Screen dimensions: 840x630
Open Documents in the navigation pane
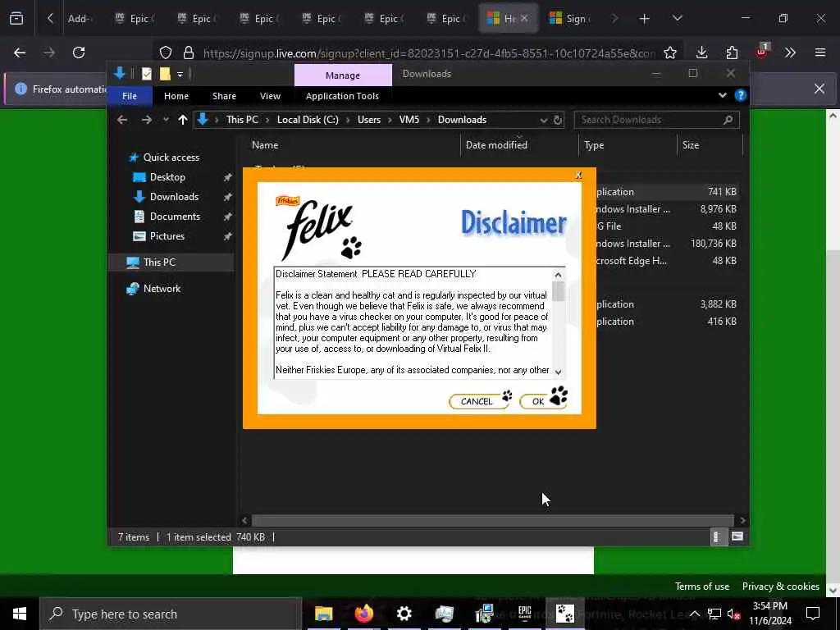point(175,217)
